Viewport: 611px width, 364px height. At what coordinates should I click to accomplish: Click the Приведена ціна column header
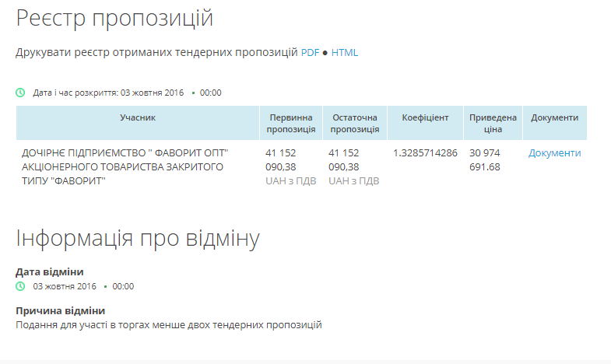point(493,124)
